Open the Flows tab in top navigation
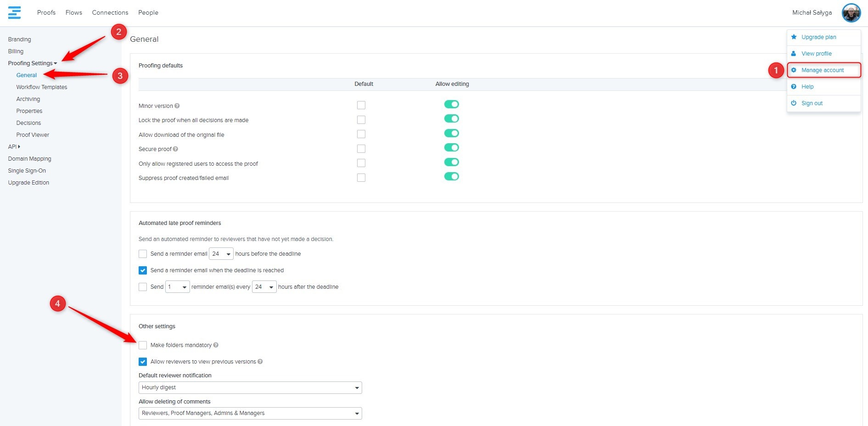 coord(73,12)
